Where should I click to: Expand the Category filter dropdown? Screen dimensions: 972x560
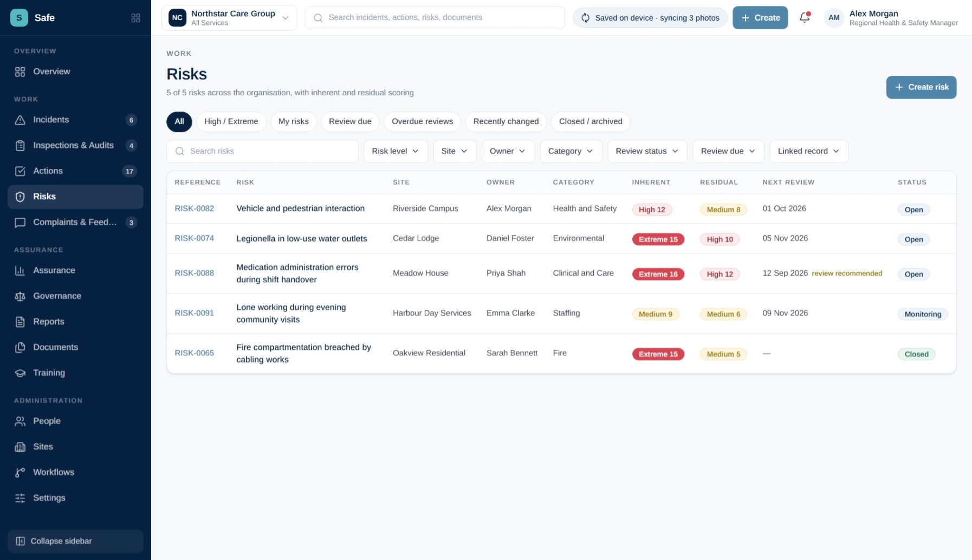tap(571, 151)
